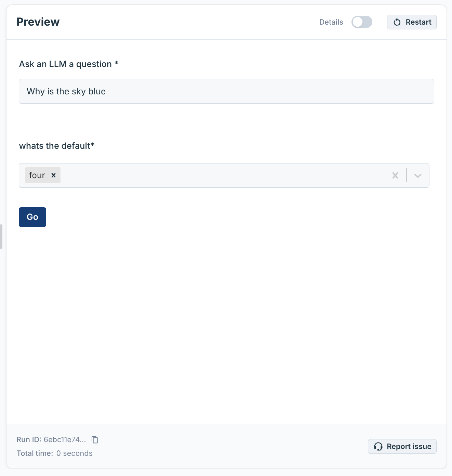
Task: Focus the 'Why is the sky blue' input
Action: [x=226, y=91]
